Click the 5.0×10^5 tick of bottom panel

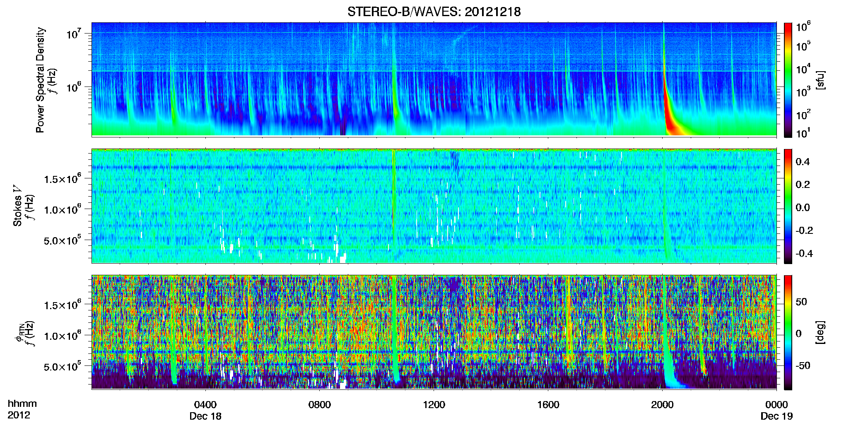pos(63,367)
